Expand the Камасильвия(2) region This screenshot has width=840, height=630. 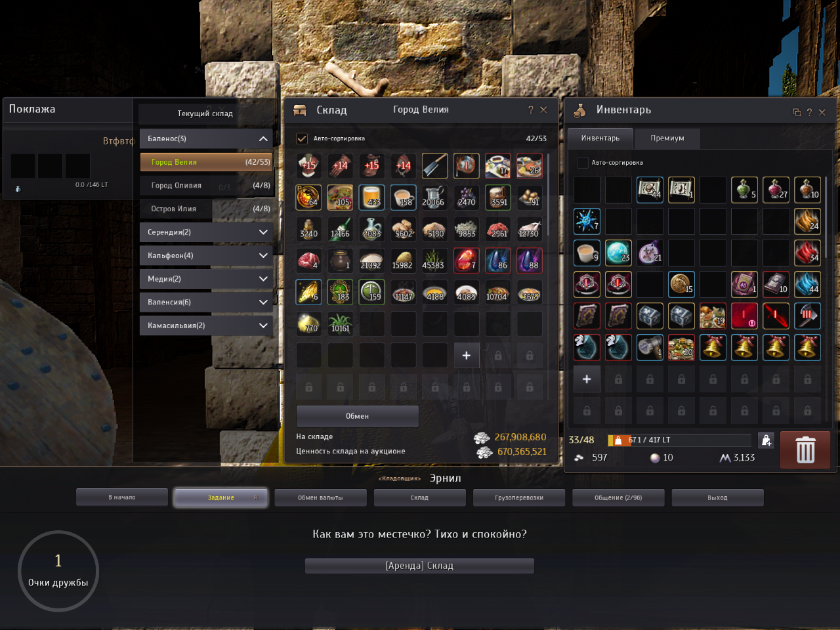click(x=206, y=325)
